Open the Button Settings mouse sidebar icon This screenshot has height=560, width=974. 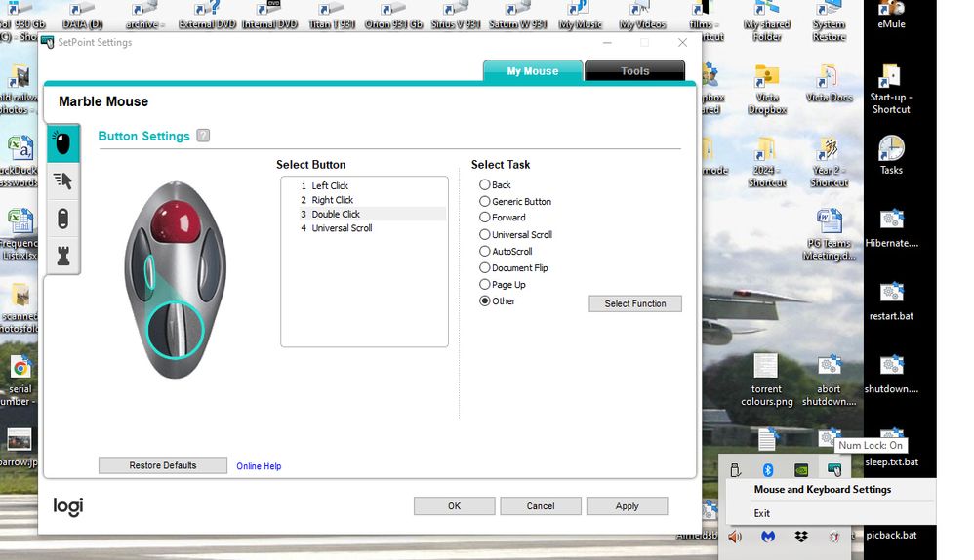click(x=62, y=143)
